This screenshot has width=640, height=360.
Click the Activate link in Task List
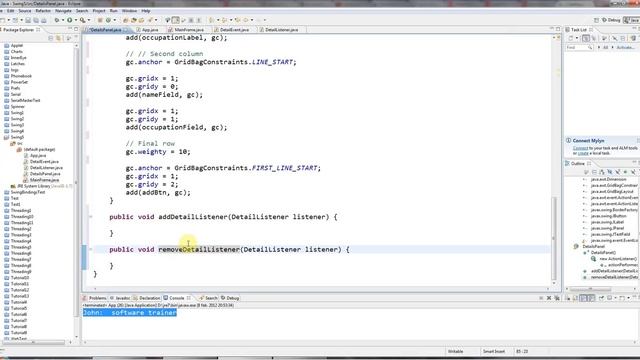click(x=625, y=47)
